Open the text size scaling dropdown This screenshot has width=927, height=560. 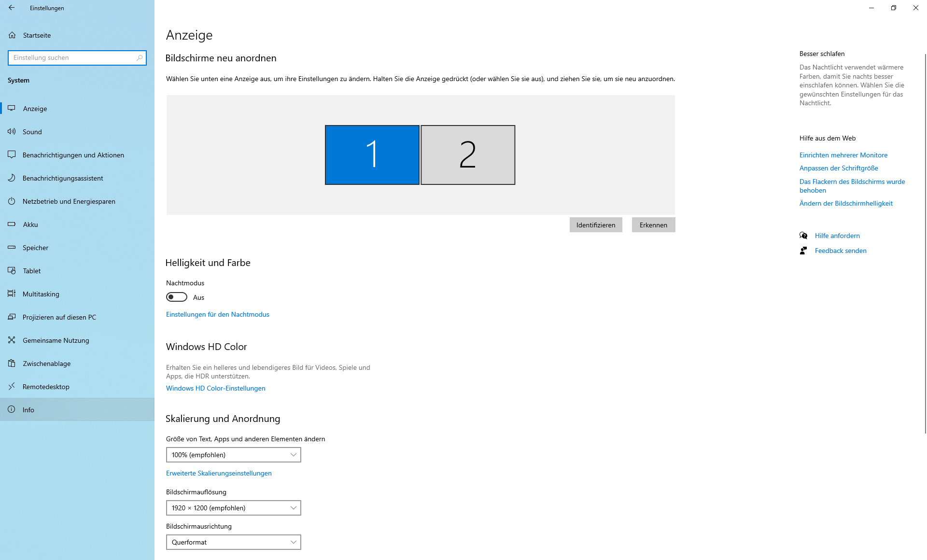point(233,455)
